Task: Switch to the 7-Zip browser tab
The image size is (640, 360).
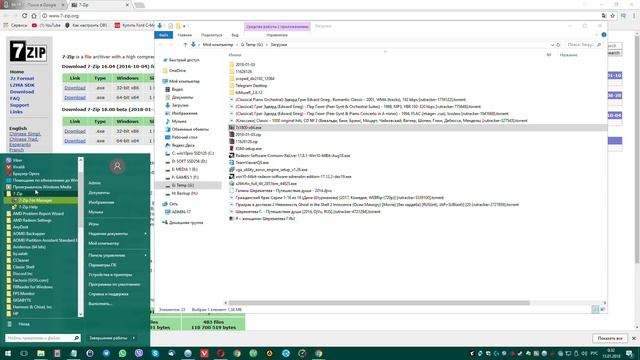Action: (100, 5)
